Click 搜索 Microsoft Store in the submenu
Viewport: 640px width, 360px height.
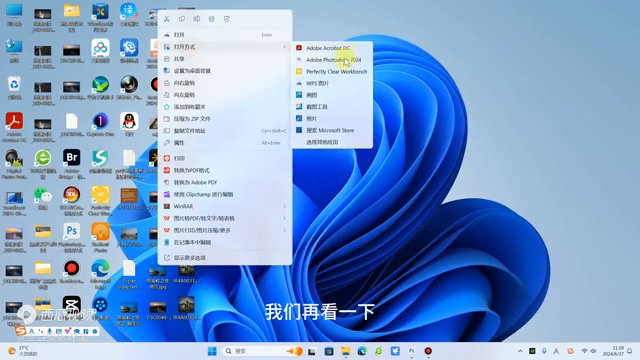point(332,130)
